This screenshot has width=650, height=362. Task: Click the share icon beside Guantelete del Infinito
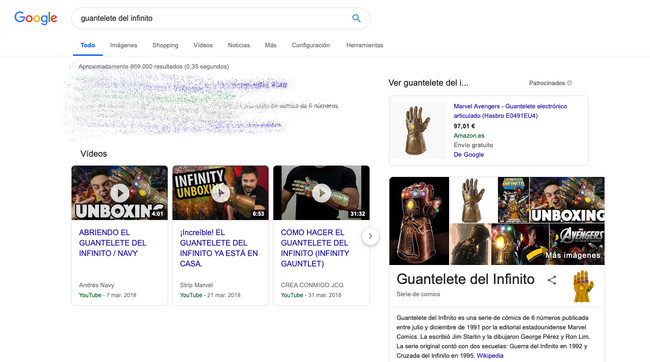pyautogui.click(x=552, y=280)
